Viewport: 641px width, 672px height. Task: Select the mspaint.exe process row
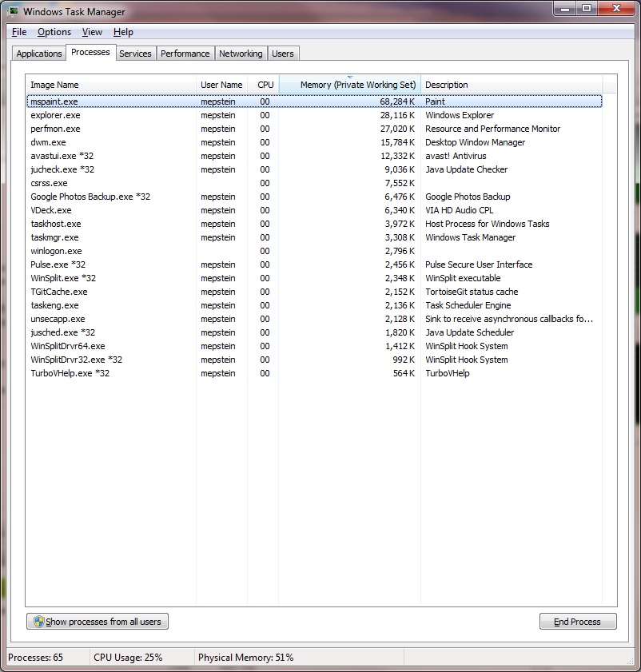pos(314,101)
